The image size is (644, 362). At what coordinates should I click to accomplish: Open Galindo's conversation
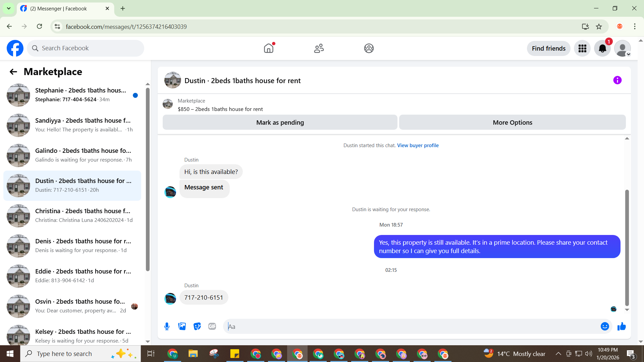[x=72, y=156]
